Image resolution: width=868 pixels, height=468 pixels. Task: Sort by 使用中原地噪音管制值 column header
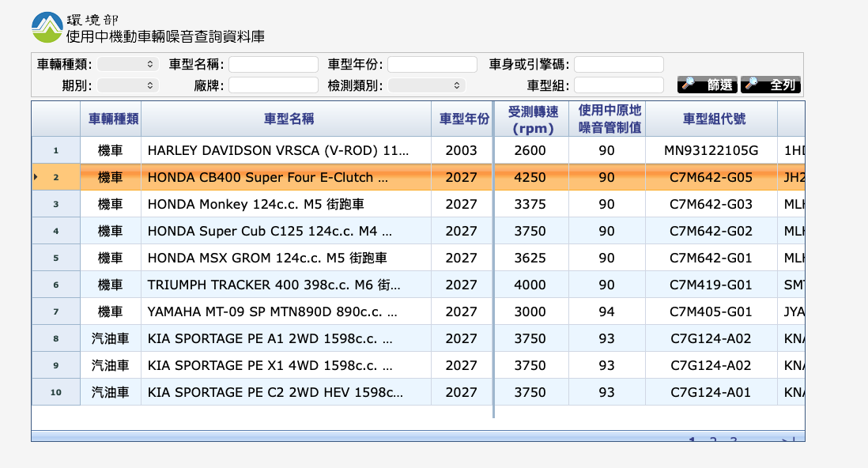[606, 119]
